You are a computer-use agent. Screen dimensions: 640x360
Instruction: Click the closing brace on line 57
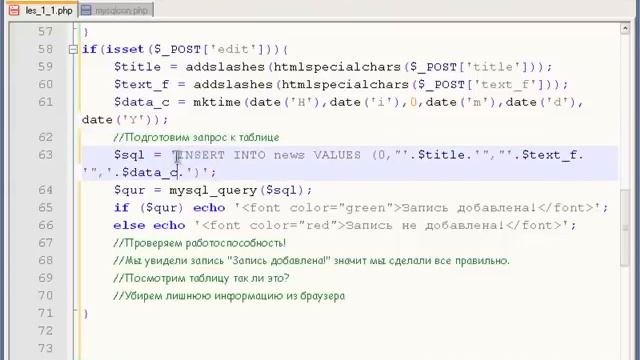coord(85,32)
